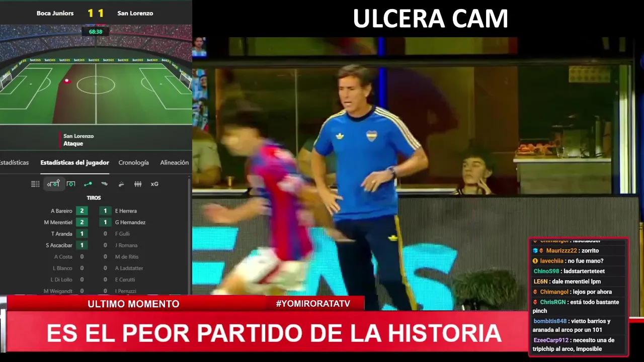The height and width of the screenshot is (362, 644).
Task: Click the Boca Juniors team name
Action: (55, 13)
